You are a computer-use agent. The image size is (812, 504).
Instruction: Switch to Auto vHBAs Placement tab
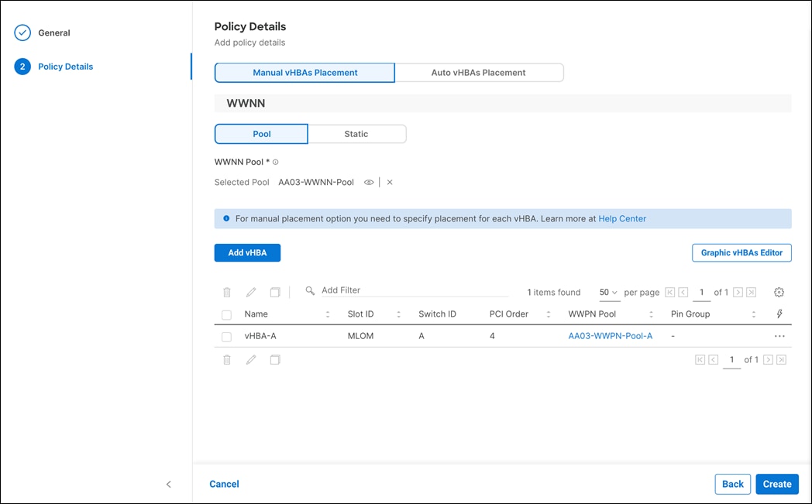[479, 71]
